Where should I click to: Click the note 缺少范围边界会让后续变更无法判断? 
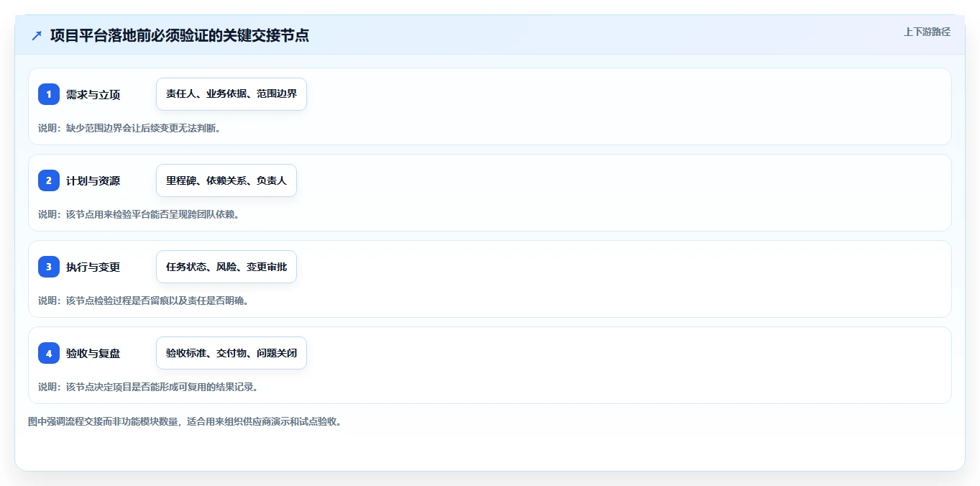(x=129, y=128)
